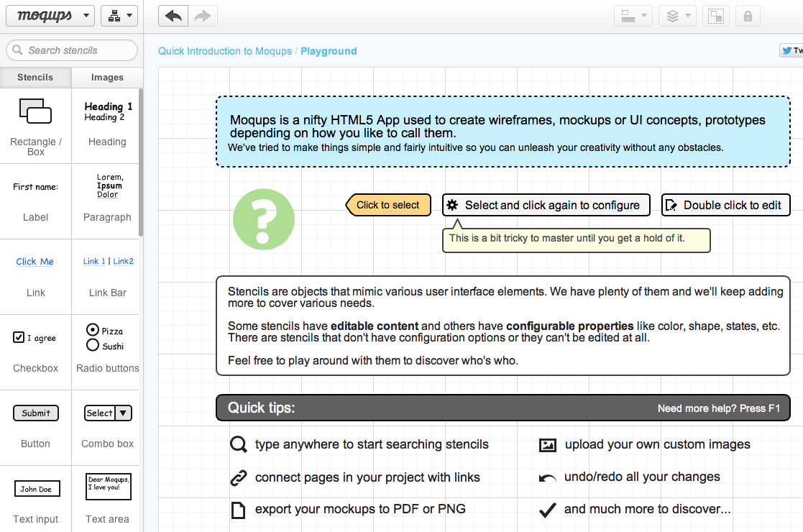The image size is (803, 532).
Task: Click the green question mark icon
Action: [x=264, y=219]
